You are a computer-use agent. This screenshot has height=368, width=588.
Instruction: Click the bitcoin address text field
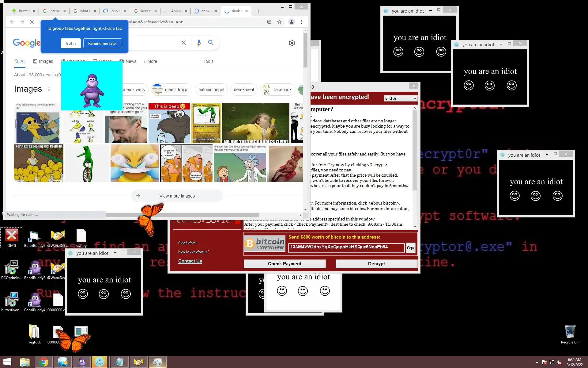pos(346,247)
